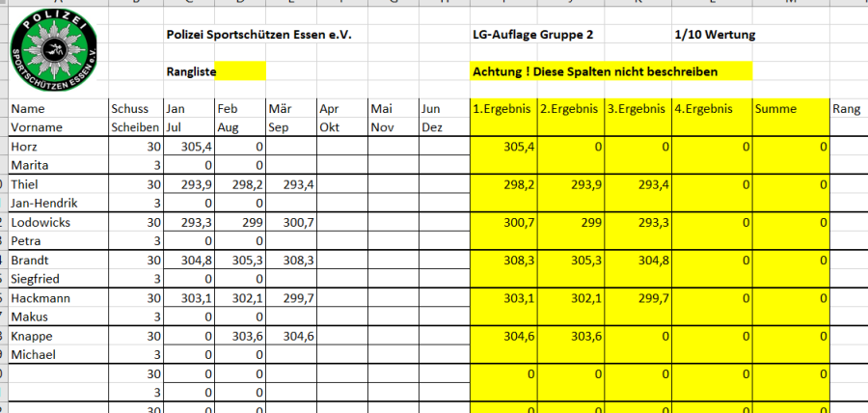Click Horz's 1.Ergebnis value 305,4
Screen dimensions: 868x413
pyautogui.click(x=502, y=146)
